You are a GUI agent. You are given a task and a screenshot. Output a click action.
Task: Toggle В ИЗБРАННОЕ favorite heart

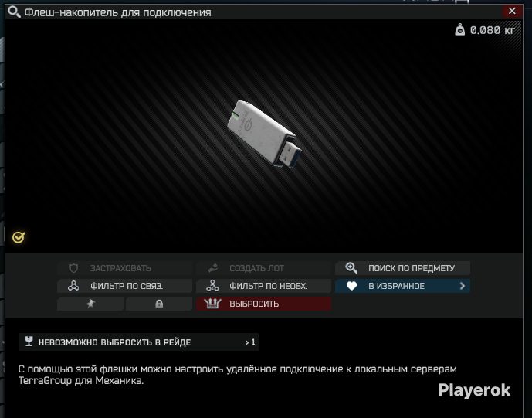pos(352,286)
